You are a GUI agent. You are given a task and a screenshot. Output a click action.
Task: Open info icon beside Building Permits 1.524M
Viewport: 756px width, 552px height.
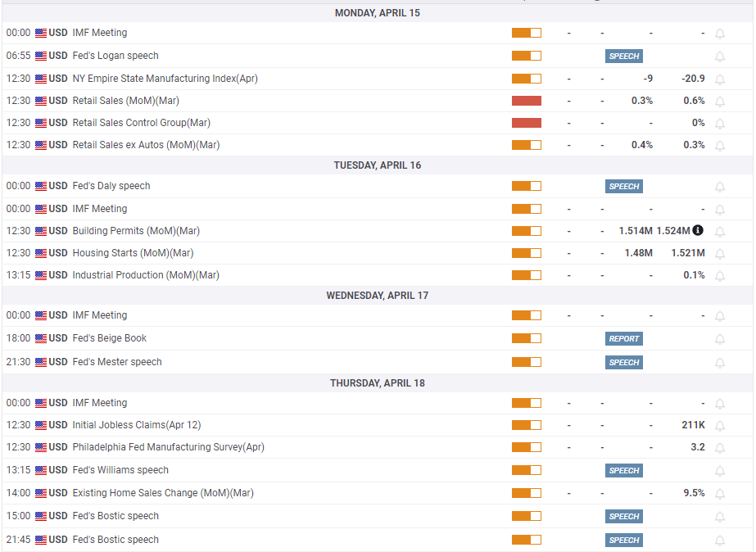point(698,230)
